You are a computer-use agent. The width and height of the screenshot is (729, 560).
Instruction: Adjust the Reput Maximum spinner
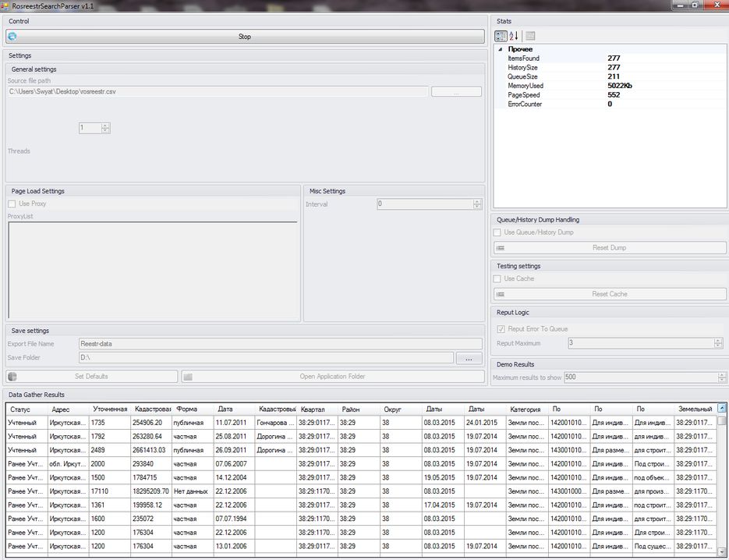point(718,343)
